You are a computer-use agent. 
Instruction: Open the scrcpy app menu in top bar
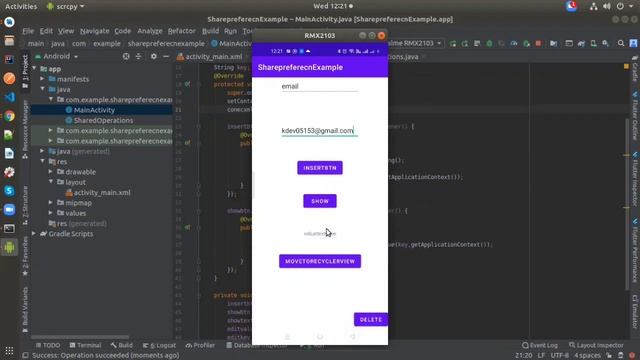(x=65, y=6)
